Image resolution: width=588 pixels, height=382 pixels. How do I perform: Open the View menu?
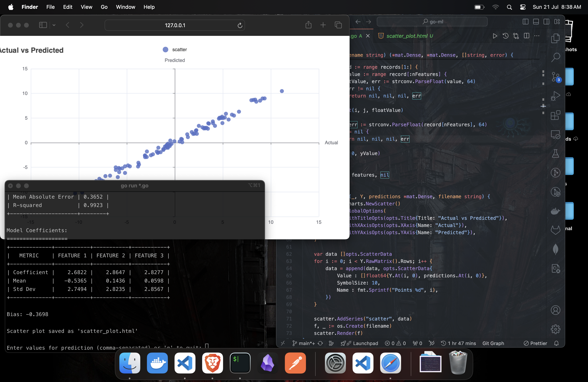pos(86,7)
